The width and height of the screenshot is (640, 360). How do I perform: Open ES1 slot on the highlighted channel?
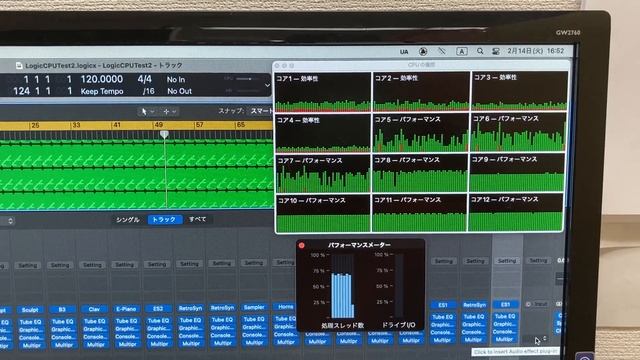click(x=505, y=304)
